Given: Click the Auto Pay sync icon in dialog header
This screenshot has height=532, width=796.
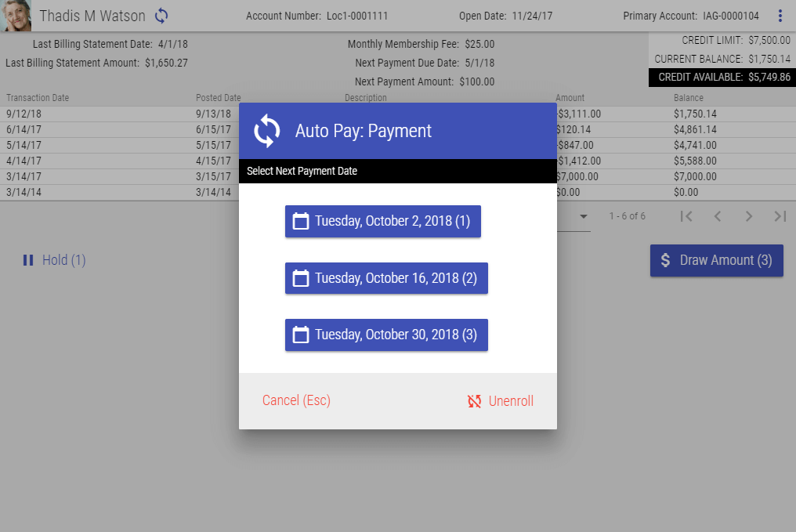Looking at the screenshot, I should [267, 131].
